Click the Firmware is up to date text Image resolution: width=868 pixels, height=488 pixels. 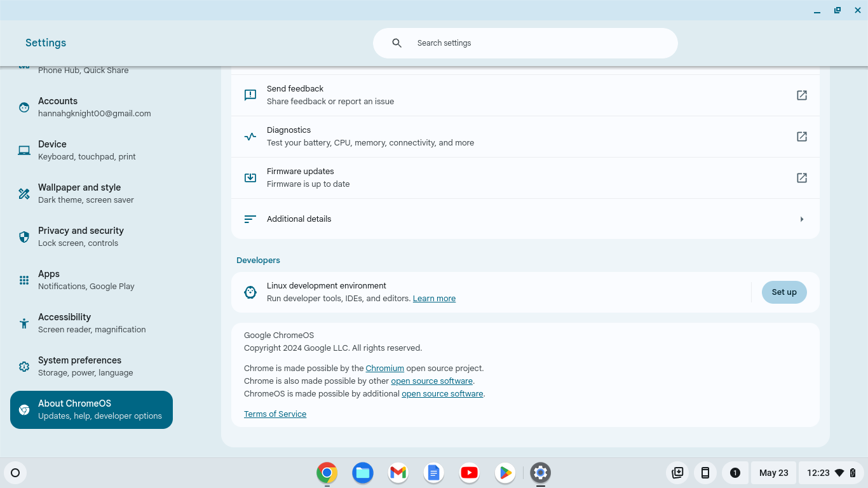pos(308,184)
